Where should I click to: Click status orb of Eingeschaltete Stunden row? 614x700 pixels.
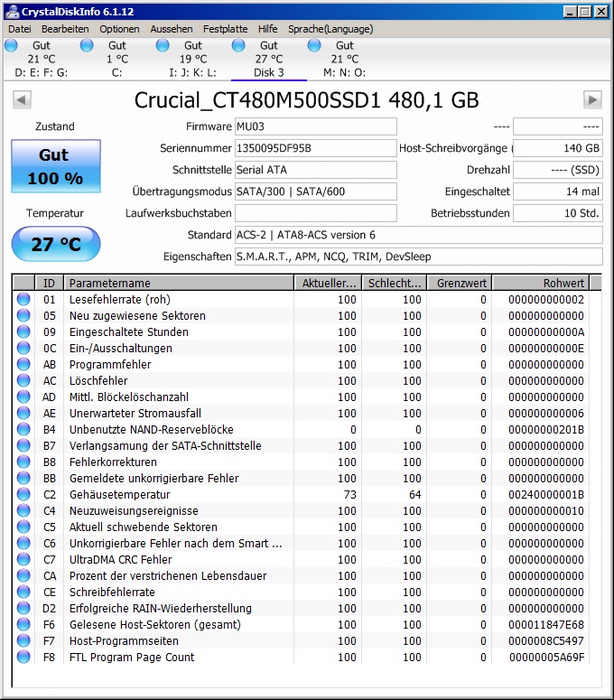pyautogui.click(x=23, y=331)
